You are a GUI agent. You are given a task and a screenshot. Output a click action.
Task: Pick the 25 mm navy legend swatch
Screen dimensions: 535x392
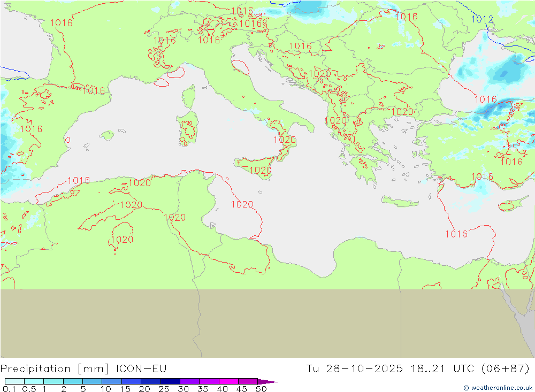tap(170, 381)
